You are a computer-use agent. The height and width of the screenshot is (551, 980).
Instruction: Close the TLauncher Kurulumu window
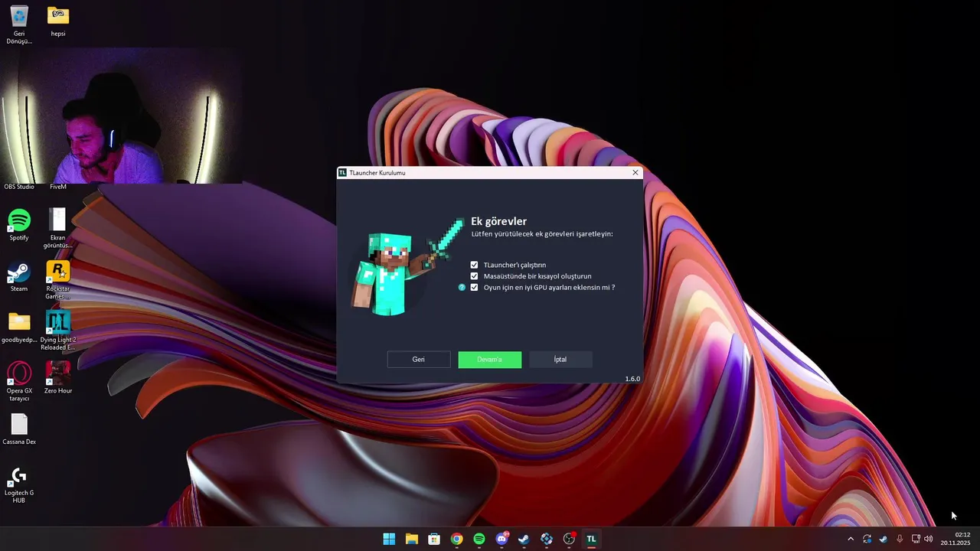point(635,173)
